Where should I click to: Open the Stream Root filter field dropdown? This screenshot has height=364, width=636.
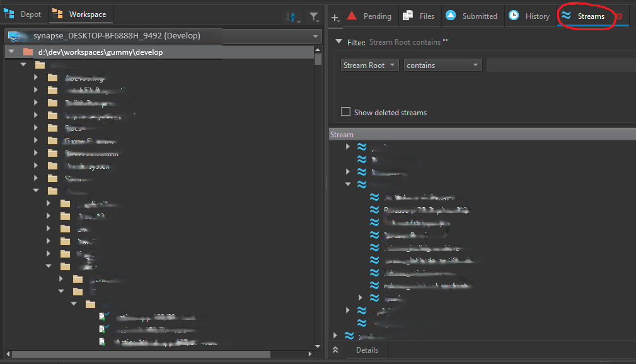[x=369, y=65]
